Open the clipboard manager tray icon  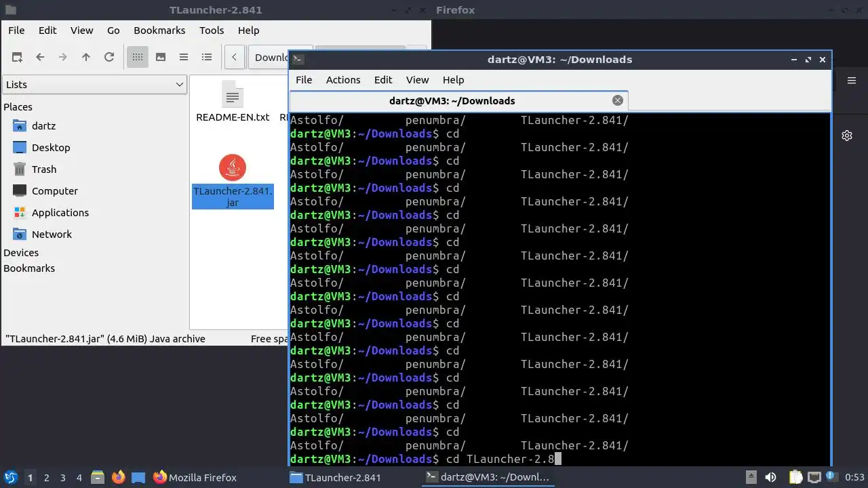(x=795, y=478)
